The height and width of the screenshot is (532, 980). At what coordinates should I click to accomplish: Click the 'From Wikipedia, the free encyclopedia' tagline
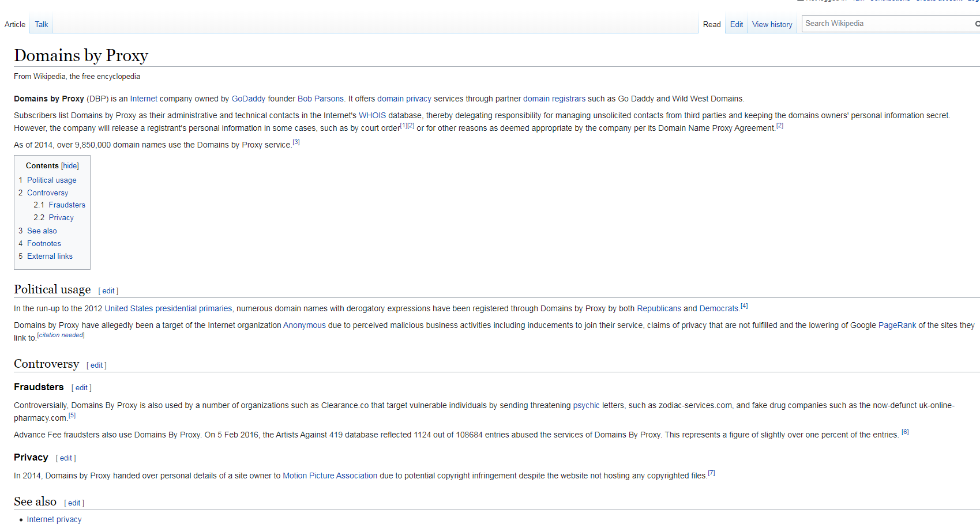pyautogui.click(x=77, y=77)
